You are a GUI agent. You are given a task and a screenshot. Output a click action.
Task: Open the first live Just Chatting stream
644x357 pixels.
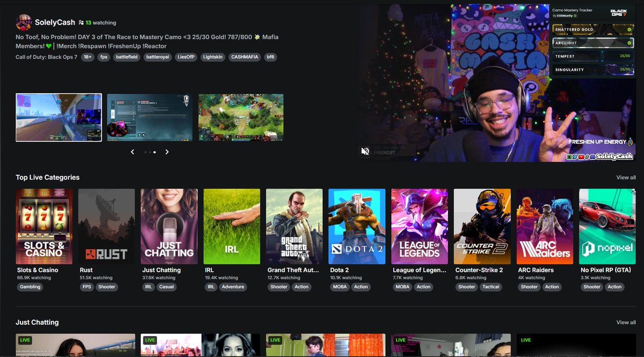click(75, 345)
